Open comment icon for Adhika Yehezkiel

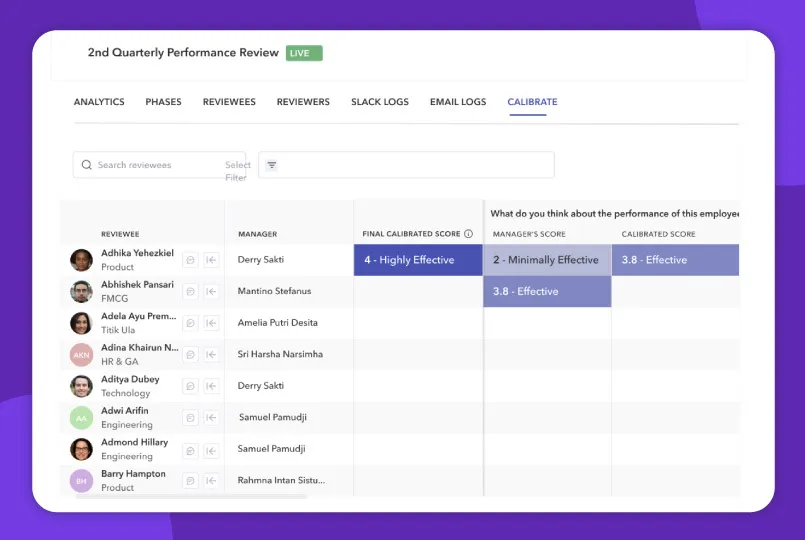point(190,260)
